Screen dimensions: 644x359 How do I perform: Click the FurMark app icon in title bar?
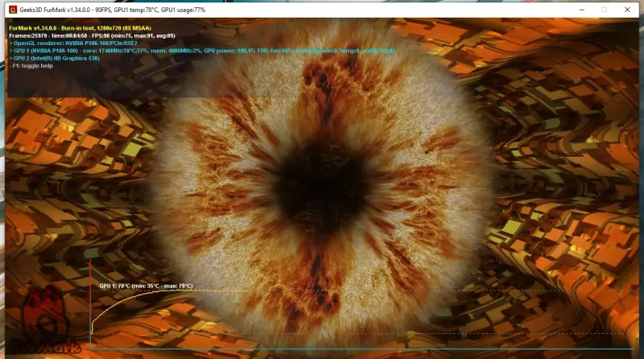[x=13, y=9]
